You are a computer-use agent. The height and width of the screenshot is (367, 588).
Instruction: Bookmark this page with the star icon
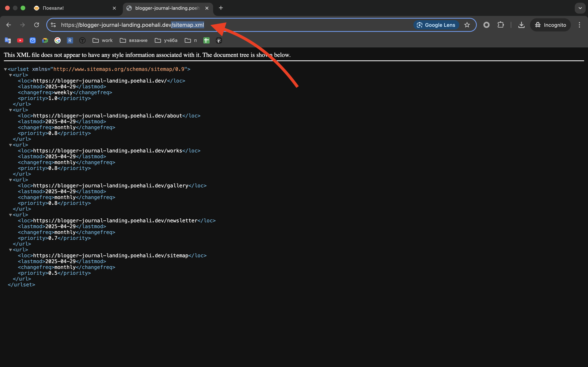[467, 25]
